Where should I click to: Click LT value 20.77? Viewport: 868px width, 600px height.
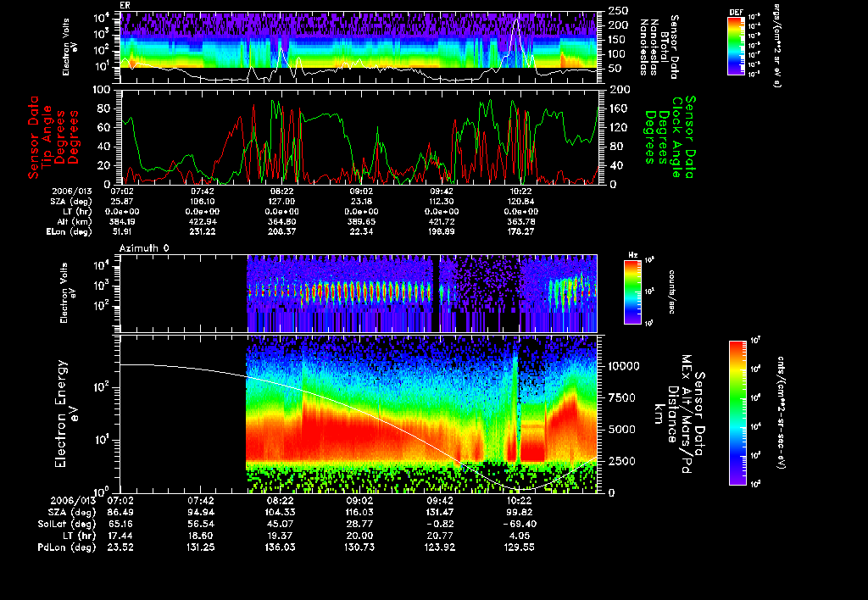pos(440,536)
